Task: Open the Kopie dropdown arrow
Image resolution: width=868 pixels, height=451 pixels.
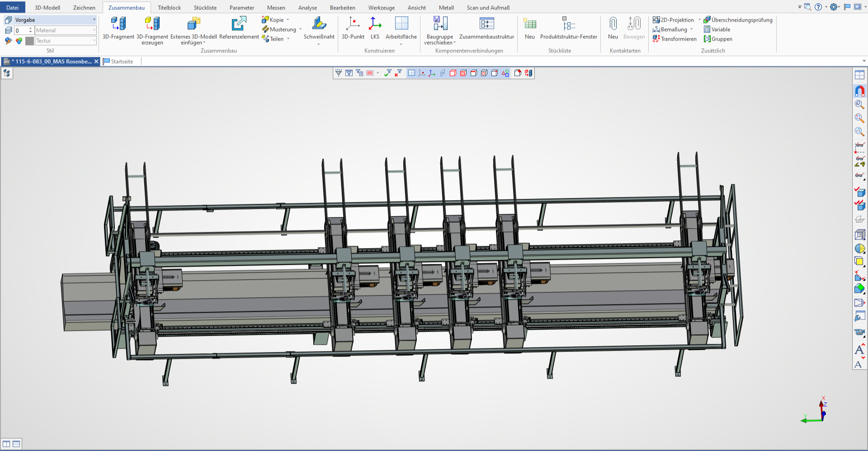Action: click(288, 20)
